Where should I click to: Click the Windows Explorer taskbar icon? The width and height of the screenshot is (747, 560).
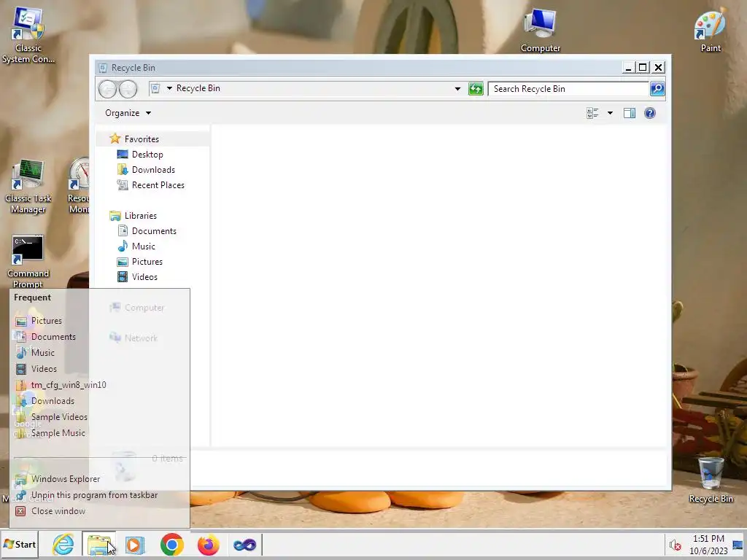pyautogui.click(x=99, y=544)
